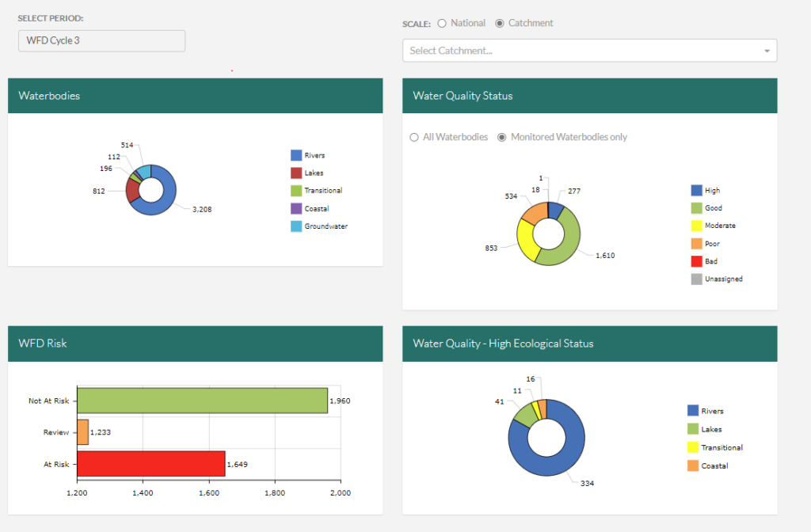Toggle the Unassigned status legend item
This screenshot has width=811, height=532.
(723, 279)
